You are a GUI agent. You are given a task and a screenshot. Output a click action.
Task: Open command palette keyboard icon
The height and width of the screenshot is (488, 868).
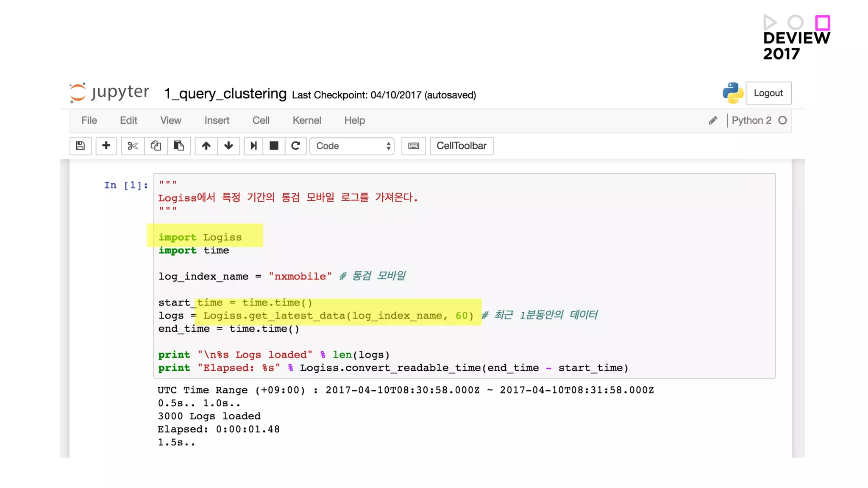click(x=414, y=146)
